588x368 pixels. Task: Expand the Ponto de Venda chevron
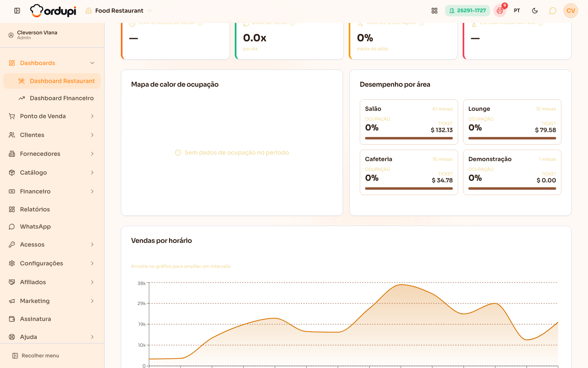[92, 116]
